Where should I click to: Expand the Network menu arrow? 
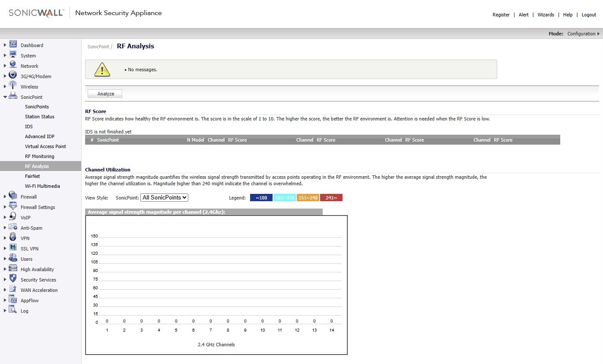pos(5,66)
